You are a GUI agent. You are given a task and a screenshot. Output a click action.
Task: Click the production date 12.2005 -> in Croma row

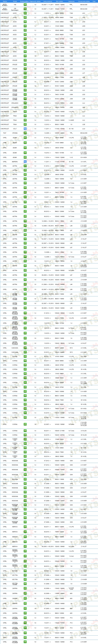coord(47,133)
